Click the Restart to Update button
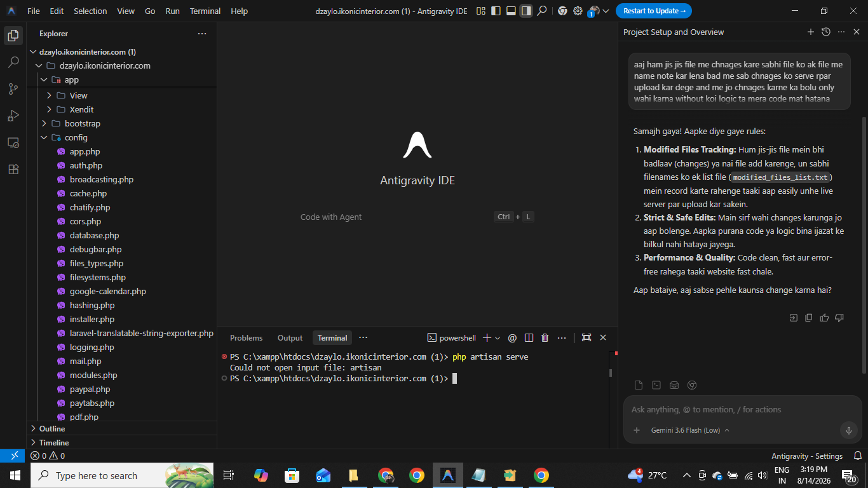This screenshot has width=868, height=488. (x=654, y=11)
